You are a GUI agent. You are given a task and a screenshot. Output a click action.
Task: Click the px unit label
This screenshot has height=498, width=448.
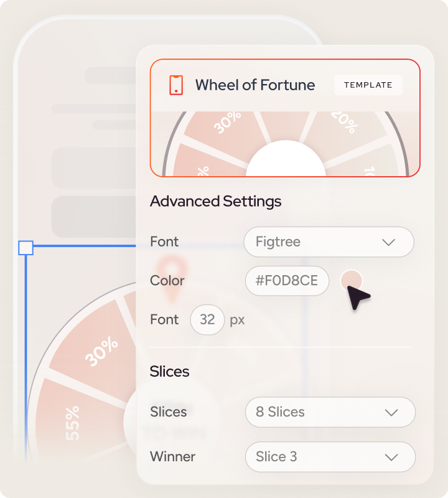(237, 320)
